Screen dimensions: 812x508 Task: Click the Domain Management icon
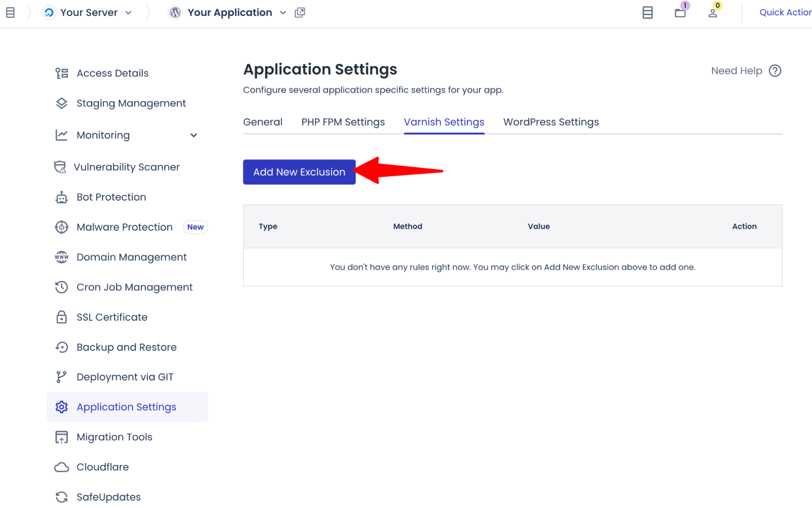[x=61, y=257]
